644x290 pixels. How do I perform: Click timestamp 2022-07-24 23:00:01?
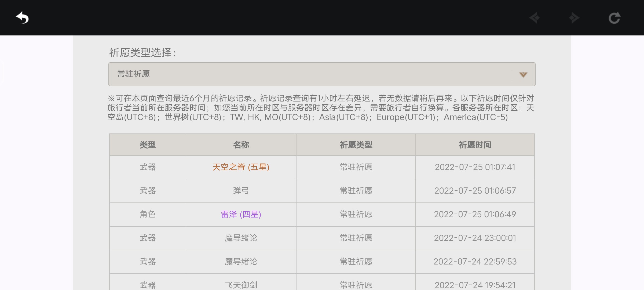pyautogui.click(x=475, y=238)
